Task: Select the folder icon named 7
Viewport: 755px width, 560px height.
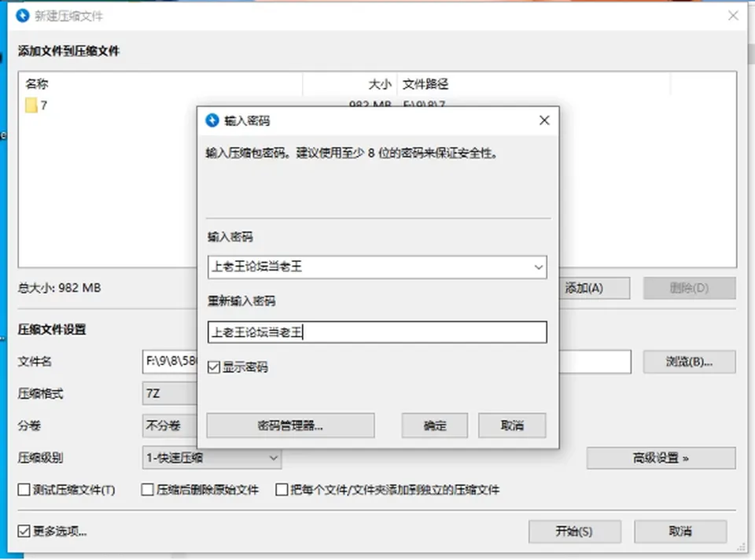Action: click(31, 105)
